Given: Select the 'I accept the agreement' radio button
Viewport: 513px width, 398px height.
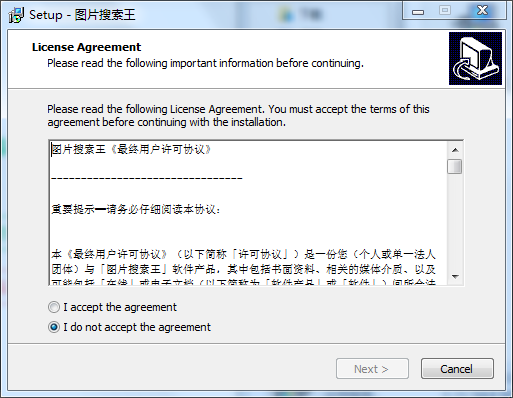Looking at the screenshot, I should point(54,307).
